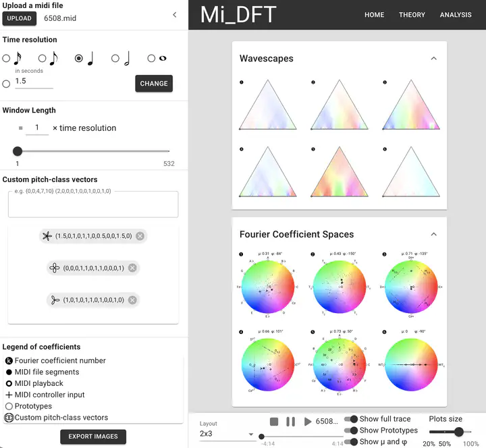Click the EXPORT IMAGES button
486x448 pixels.
click(92, 437)
